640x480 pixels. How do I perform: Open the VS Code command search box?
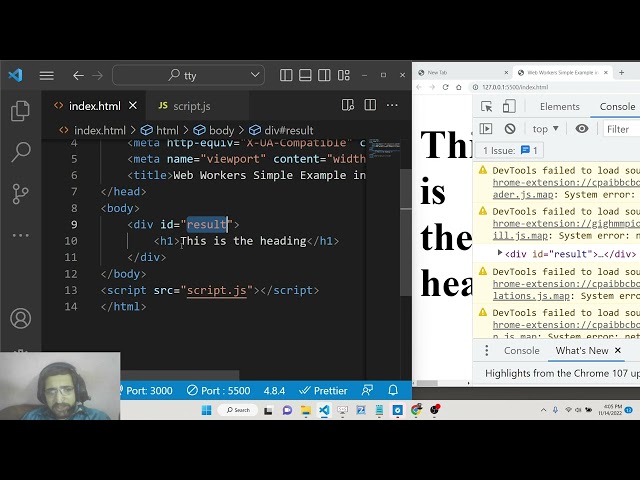coord(188,76)
